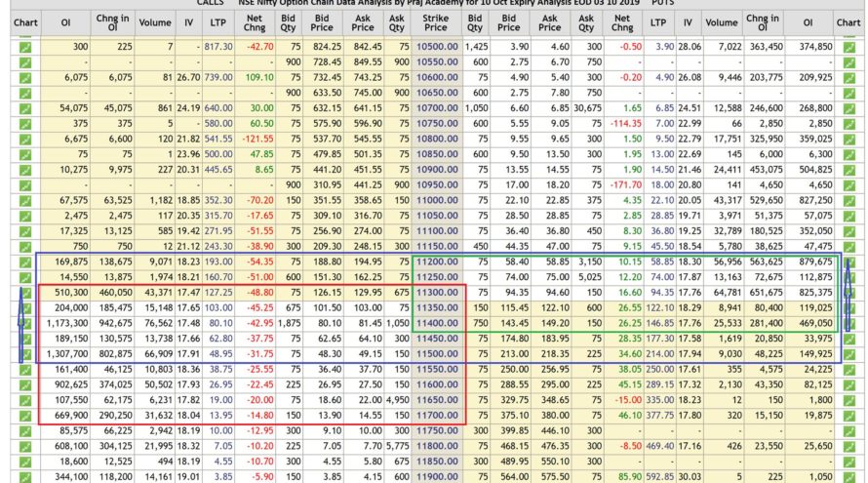Click the puts-side Volume column header
Image resolution: width=868 pixels, height=483 pixels.
[722, 22]
